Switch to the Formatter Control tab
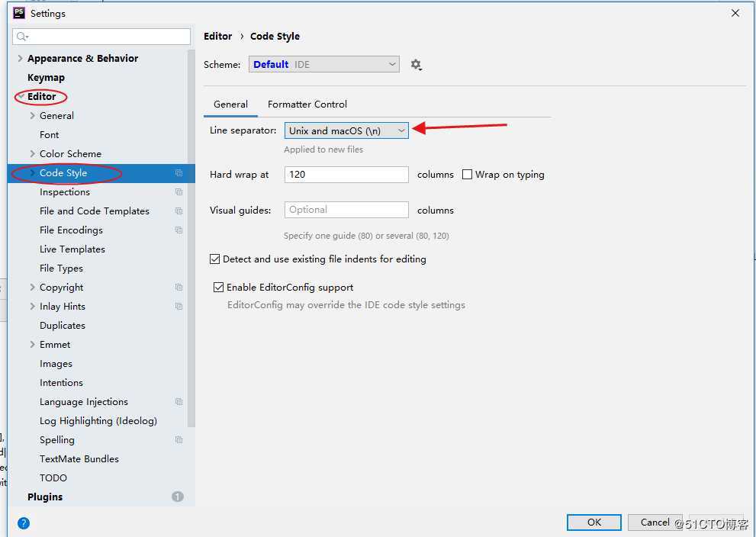Screen dimensions: 756x537 tap(307, 105)
